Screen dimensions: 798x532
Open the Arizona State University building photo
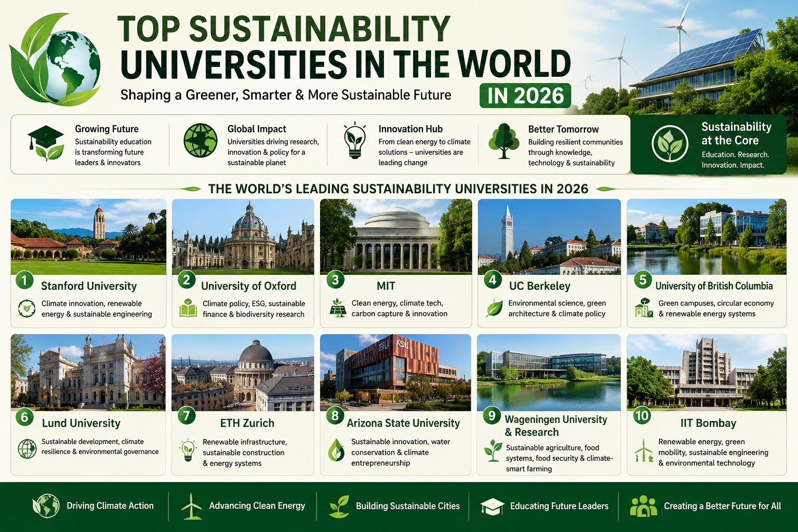(x=395, y=372)
